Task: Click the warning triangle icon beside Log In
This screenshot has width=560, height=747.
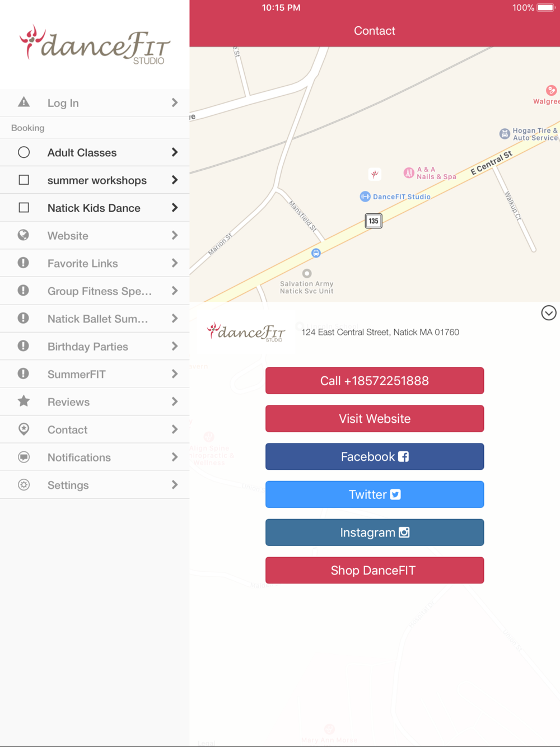Action: pos(24,102)
